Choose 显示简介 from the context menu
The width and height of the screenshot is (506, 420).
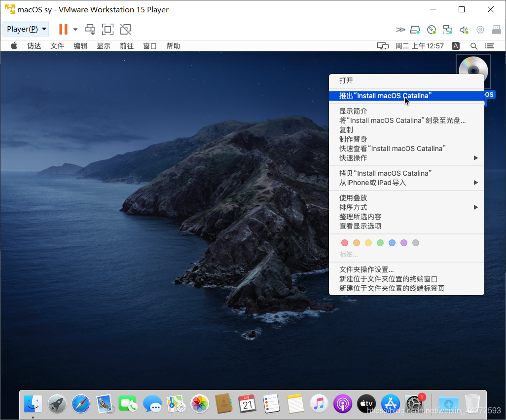pos(353,111)
